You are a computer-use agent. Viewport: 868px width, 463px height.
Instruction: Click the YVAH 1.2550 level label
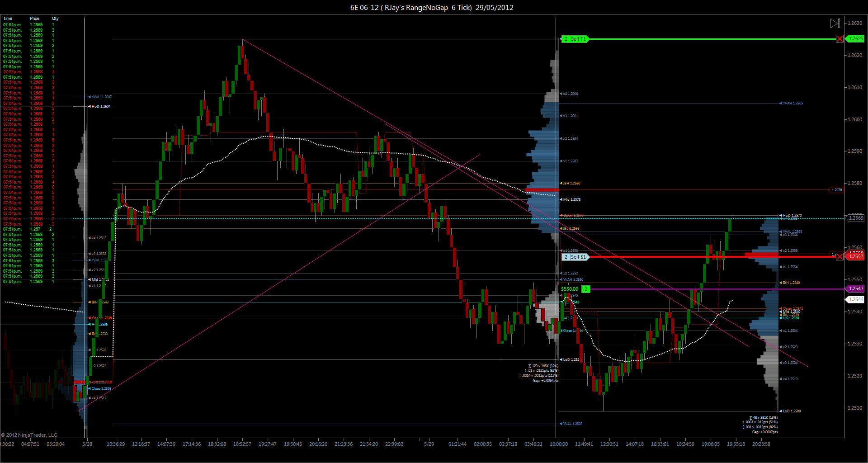pos(572,280)
